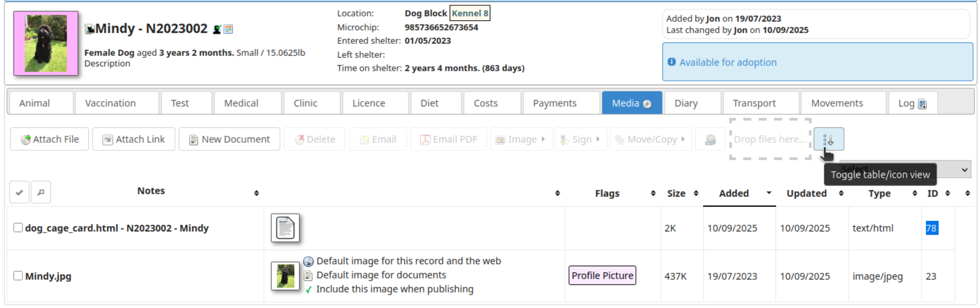Click the small animal icon before Mindy's name
This screenshot has width=980, height=308.
click(89, 29)
